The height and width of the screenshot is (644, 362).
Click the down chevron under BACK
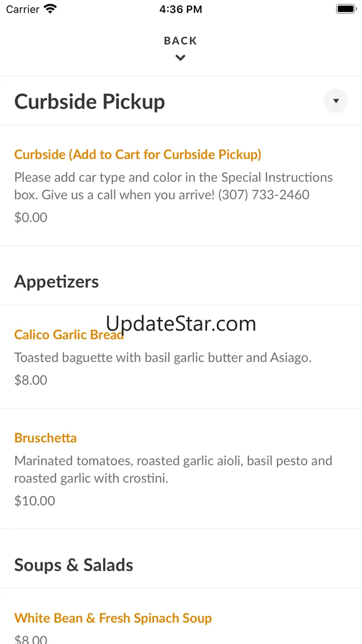pyautogui.click(x=181, y=58)
